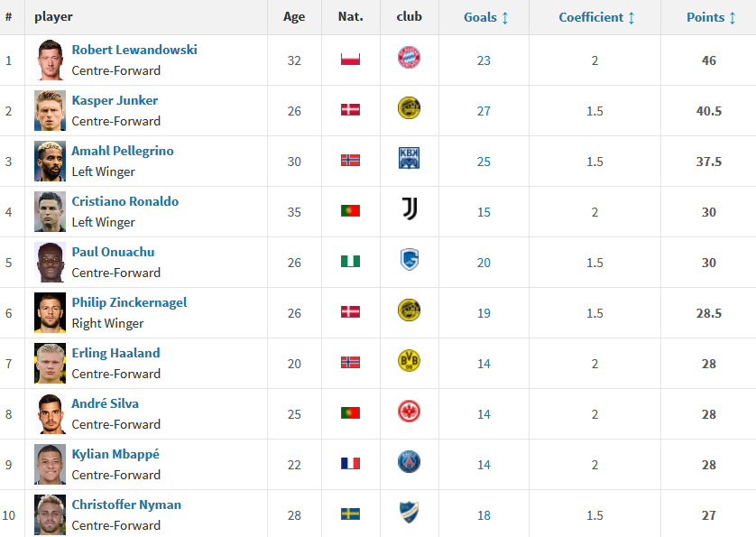This screenshot has width=756, height=537.
Task: Click the Poland flag in Lewandowski's row
Action: [x=351, y=60]
